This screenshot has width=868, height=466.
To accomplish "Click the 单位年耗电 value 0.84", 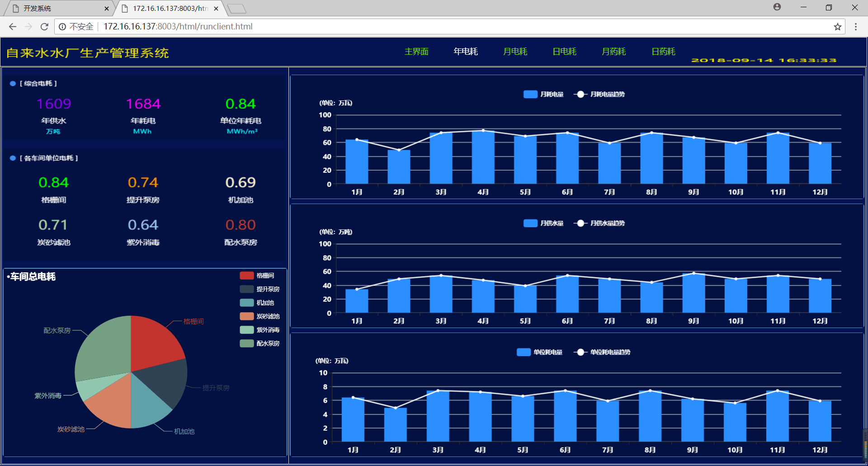I will pos(241,104).
